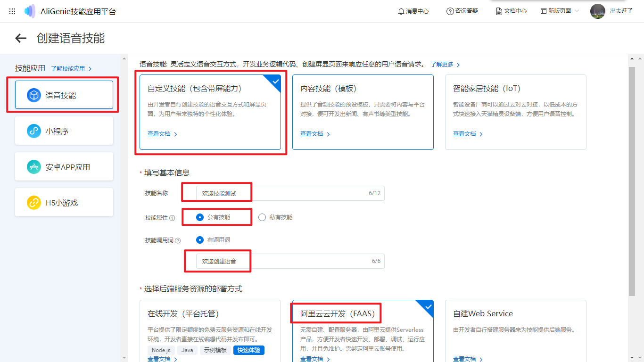Choose 在线开发（平台托管）deployment card
Image resolution: width=644 pixels, height=362 pixels.
point(210,331)
